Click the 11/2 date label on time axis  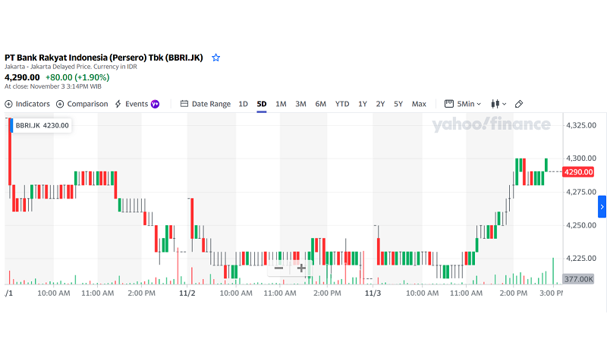pos(187,293)
